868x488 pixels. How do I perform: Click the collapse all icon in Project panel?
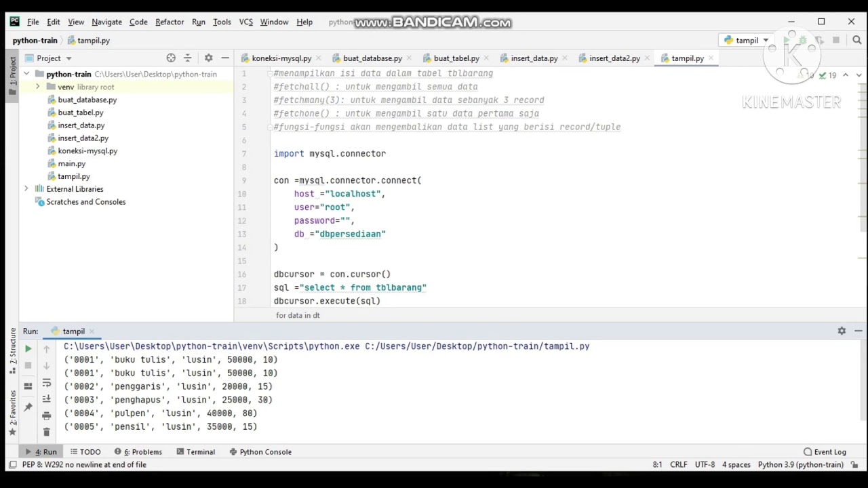188,58
